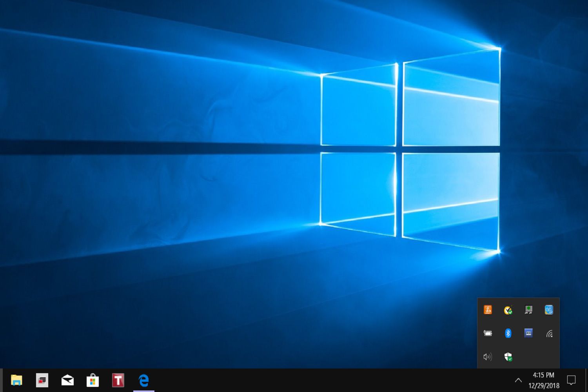Click the speaker volume tray icon
The height and width of the screenshot is (392, 588).
488,357
